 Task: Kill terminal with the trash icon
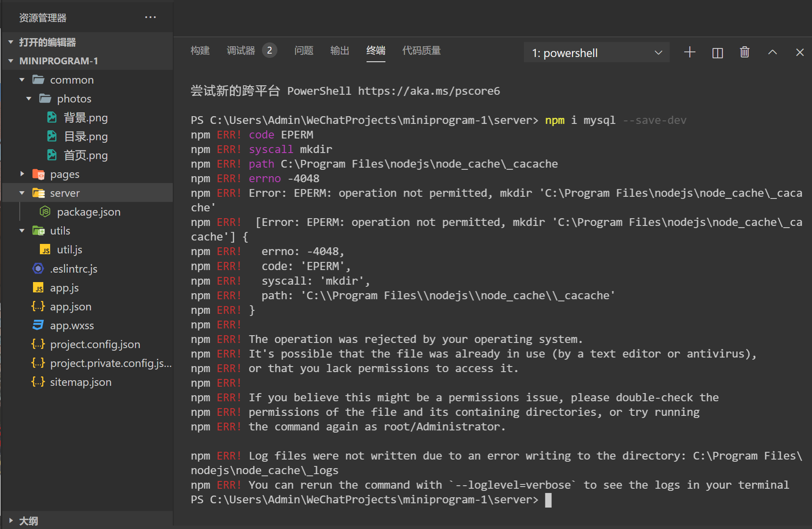point(745,52)
